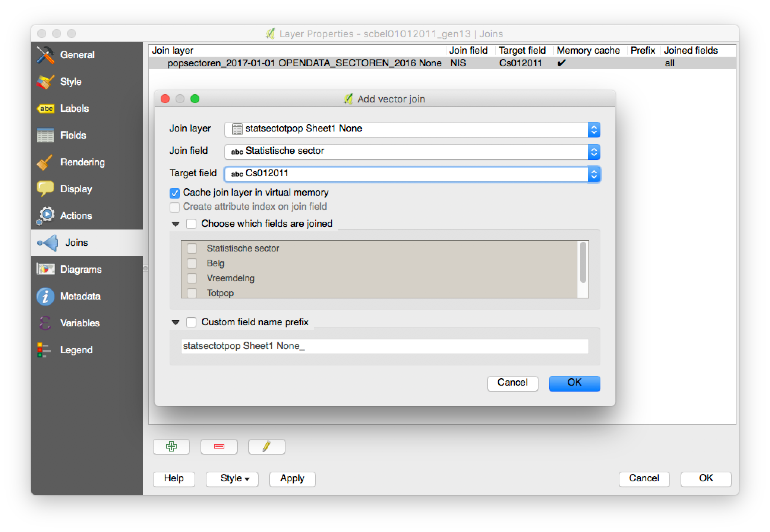770x532 pixels.
Task: Open the Actions gear icon
Action: click(x=45, y=216)
